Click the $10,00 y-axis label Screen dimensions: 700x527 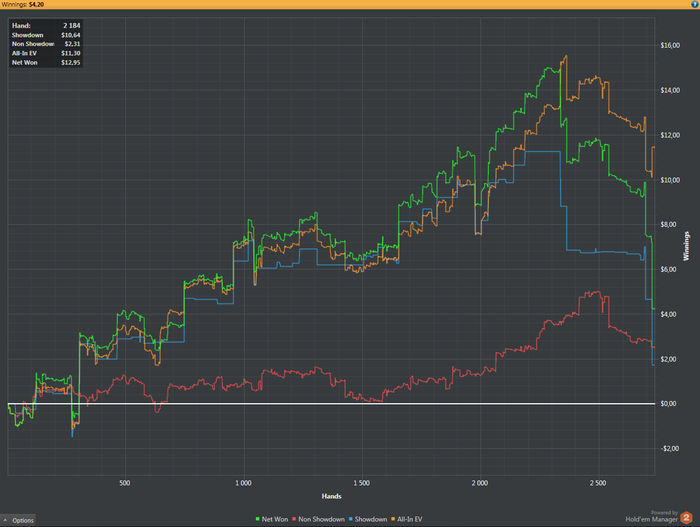pyautogui.click(x=670, y=180)
